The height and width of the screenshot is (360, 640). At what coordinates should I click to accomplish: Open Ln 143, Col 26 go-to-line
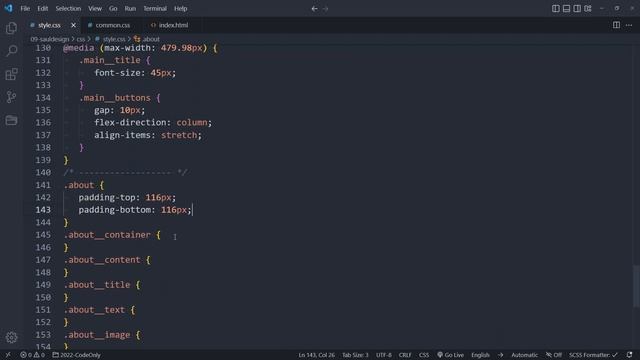tap(316, 355)
